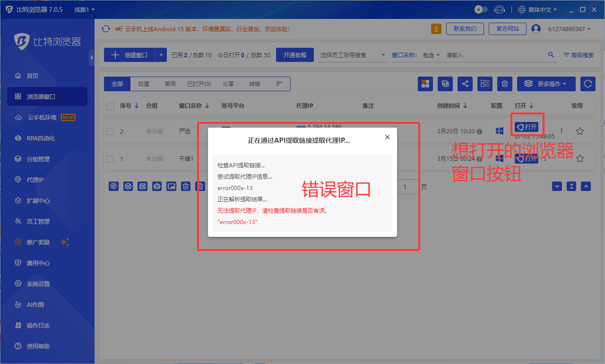Click the square-X icon in bottom batch bar
Viewport: 605px width, 364px height.
pos(142,186)
